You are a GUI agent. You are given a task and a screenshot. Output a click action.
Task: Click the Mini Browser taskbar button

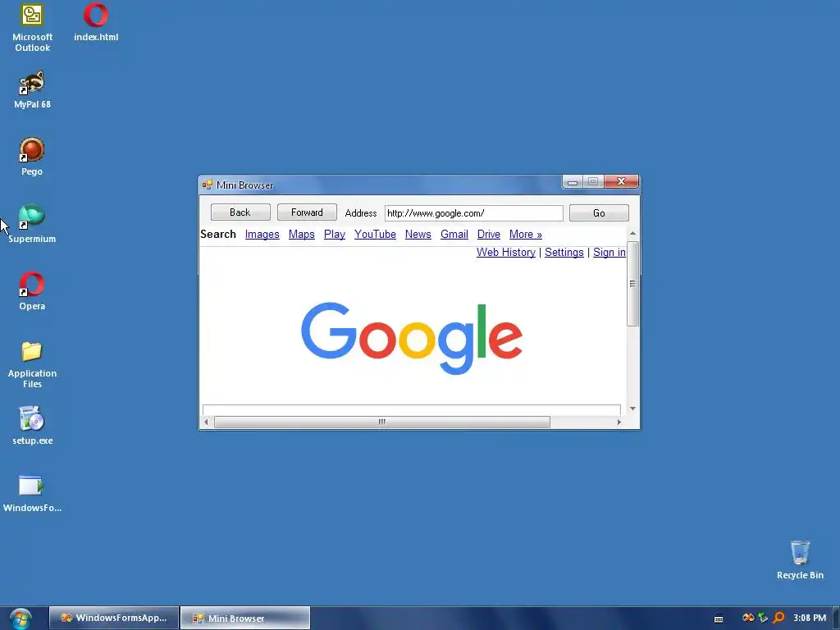(x=245, y=618)
